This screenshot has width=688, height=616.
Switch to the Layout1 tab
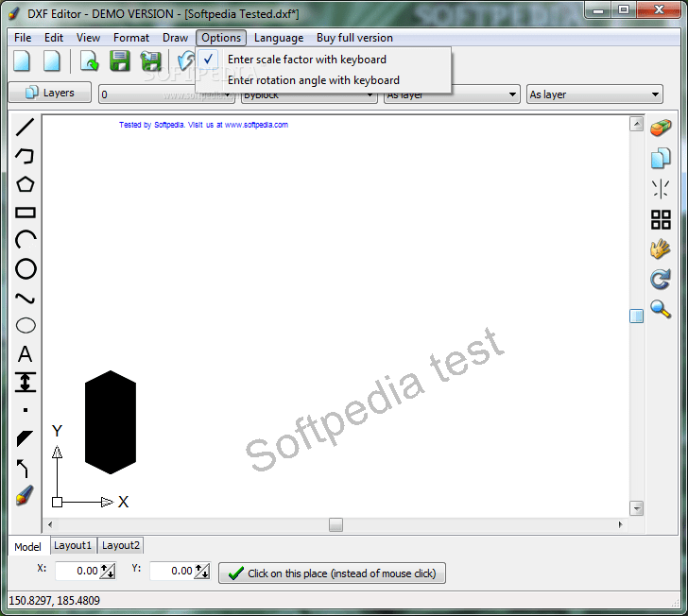[x=73, y=545]
